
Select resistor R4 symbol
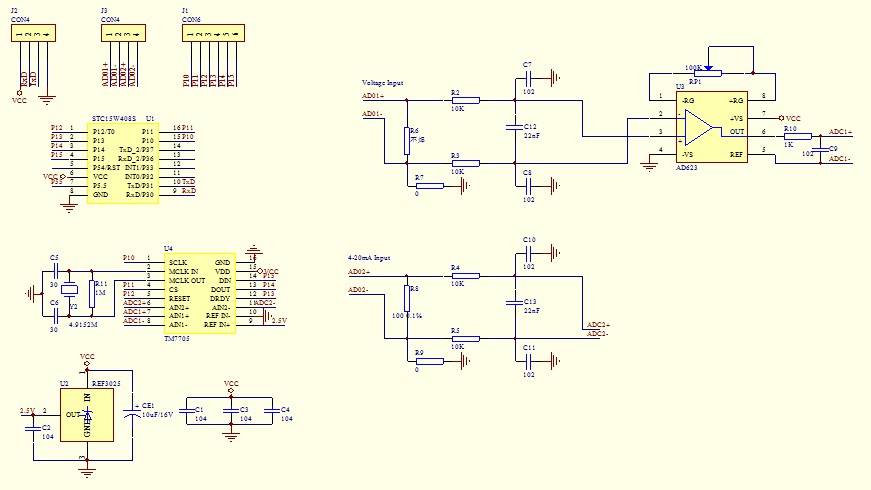(x=465, y=276)
